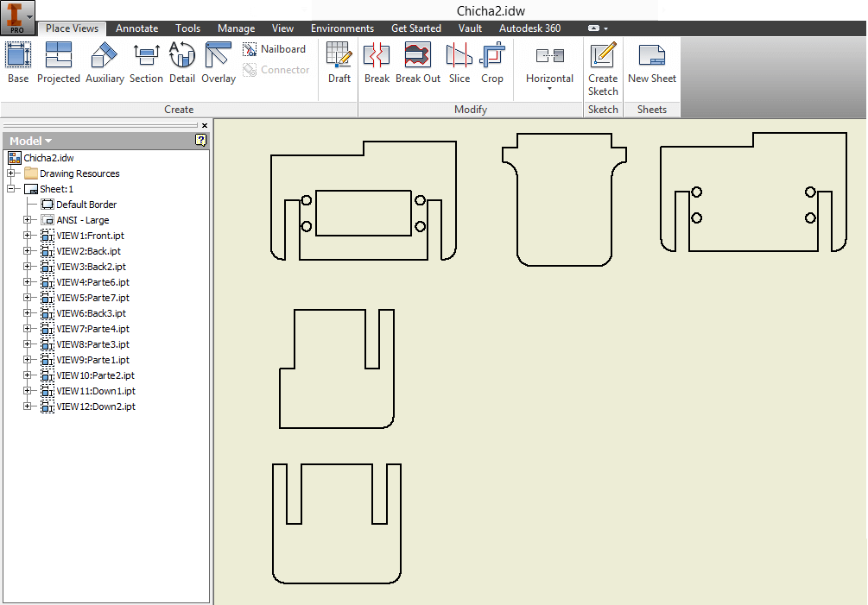The width and height of the screenshot is (868, 605).
Task: Click the ANSI - Large title block icon
Action: [x=48, y=219]
